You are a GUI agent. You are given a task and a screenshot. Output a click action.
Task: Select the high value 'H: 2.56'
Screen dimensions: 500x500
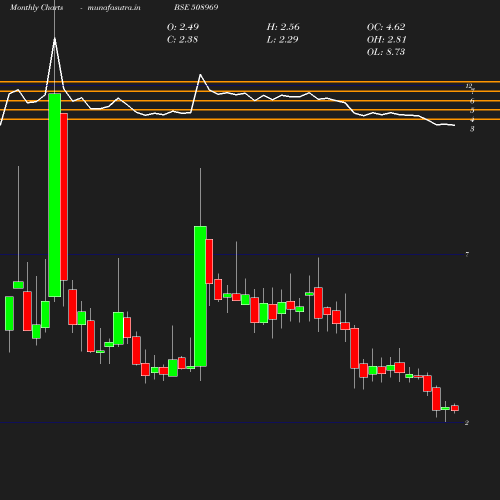tap(283, 27)
